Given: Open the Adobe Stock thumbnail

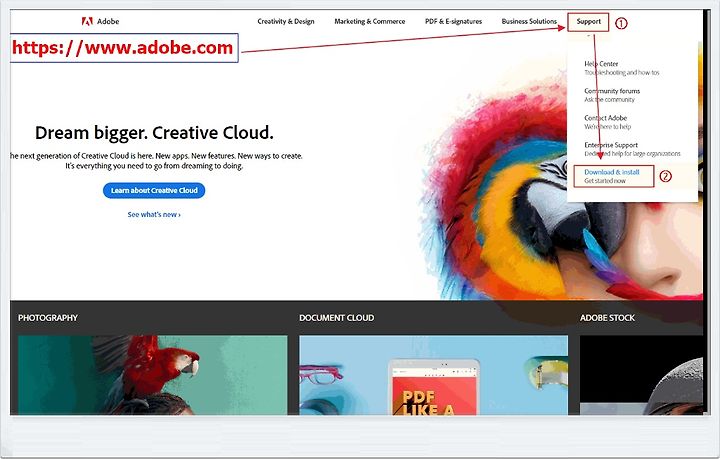Looking at the screenshot, I should tap(641, 375).
